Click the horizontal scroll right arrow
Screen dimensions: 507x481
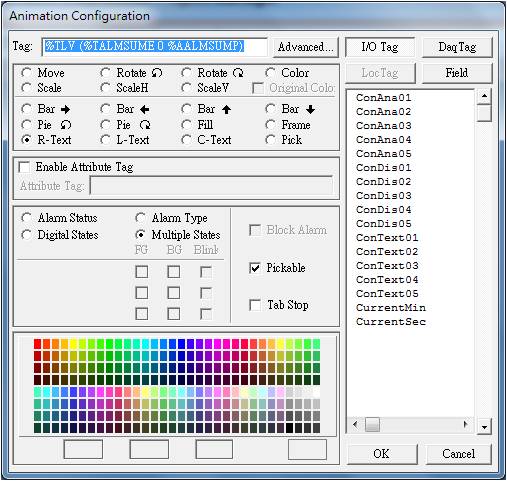point(465,425)
